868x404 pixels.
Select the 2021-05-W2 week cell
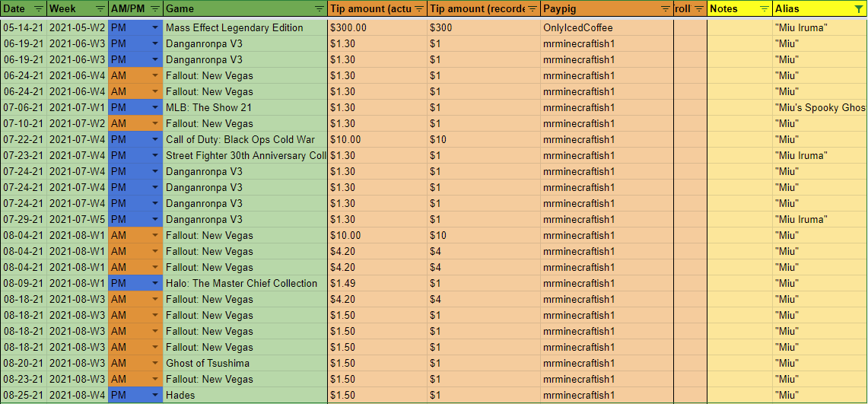tap(78, 27)
